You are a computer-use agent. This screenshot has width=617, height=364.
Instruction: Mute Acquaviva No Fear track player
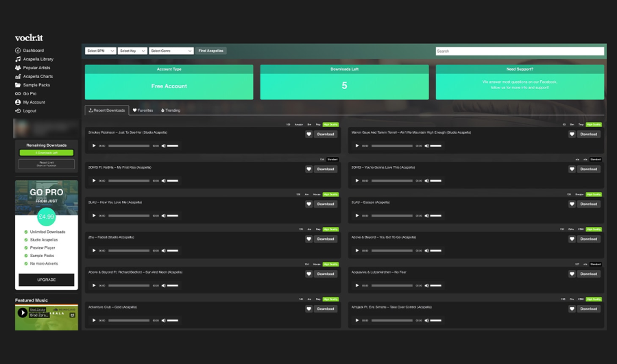(426, 285)
